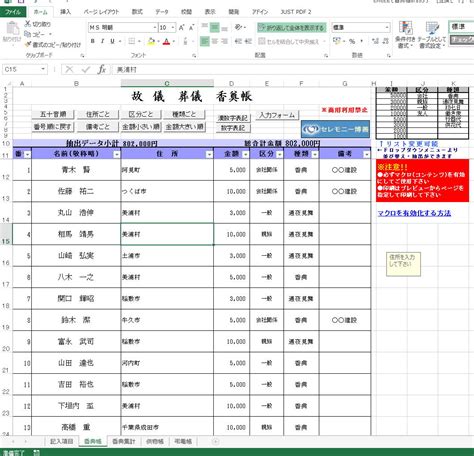Click the decrease indent icon
Image resolution: width=474 pixels, height=456 pixels.
238,41
